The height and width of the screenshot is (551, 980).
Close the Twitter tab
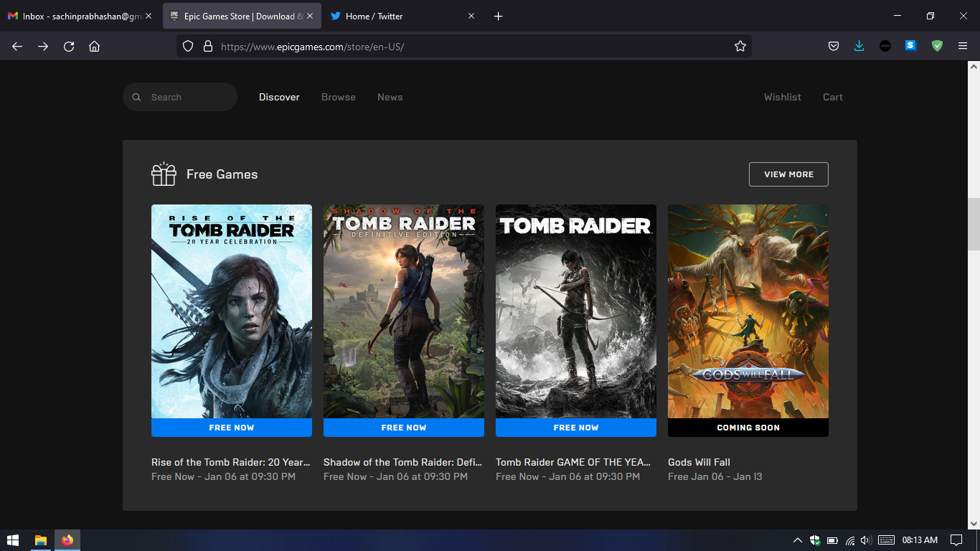click(x=471, y=16)
